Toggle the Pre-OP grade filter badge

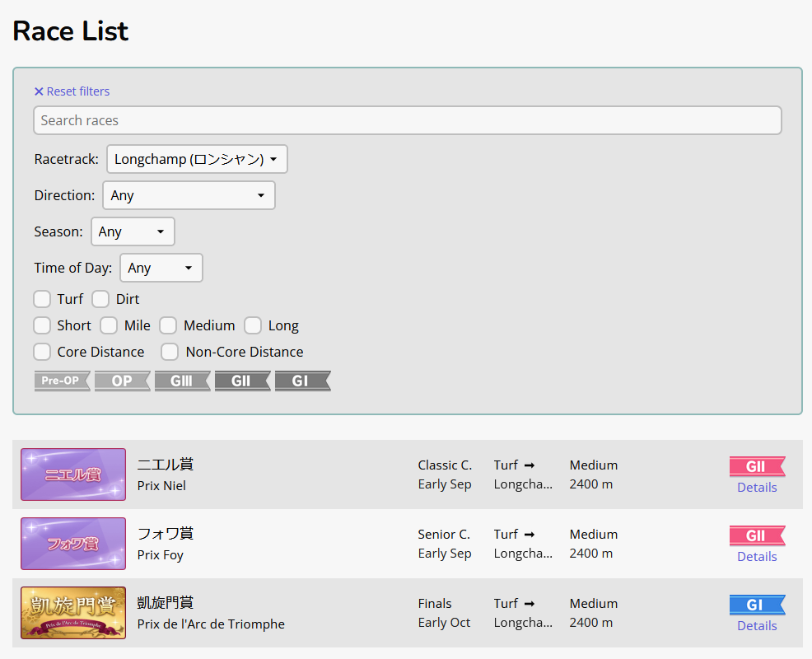tap(62, 381)
